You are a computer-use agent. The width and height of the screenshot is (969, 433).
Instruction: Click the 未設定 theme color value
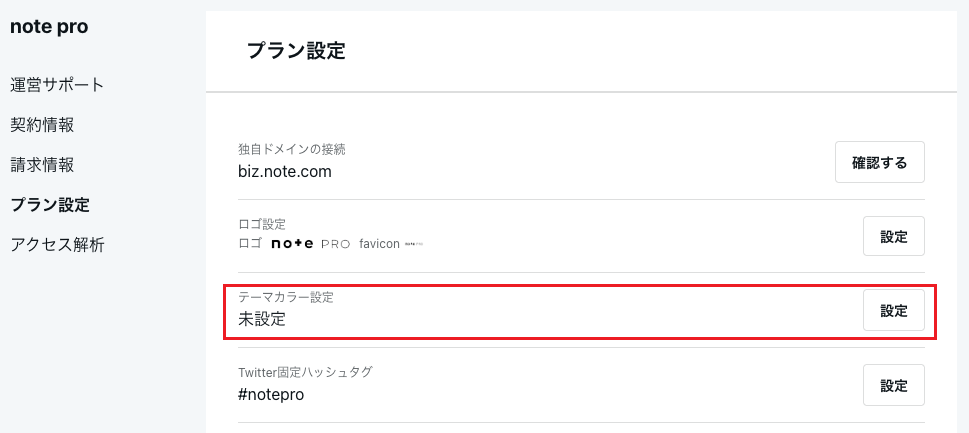point(261,319)
